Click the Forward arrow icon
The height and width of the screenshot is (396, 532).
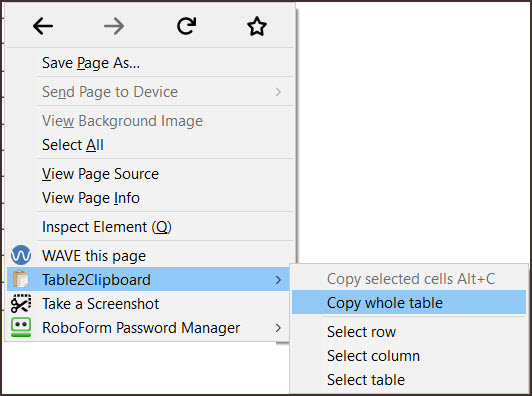click(x=114, y=26)
